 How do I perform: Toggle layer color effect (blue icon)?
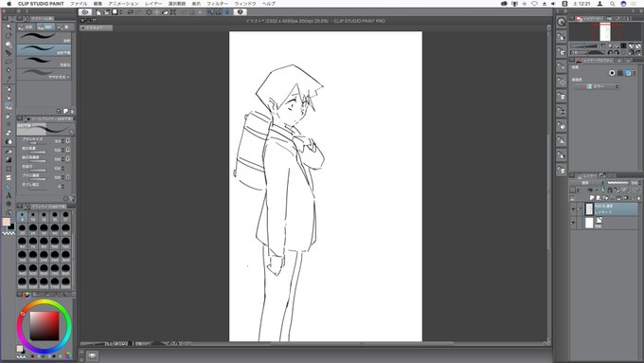(x=628, y=73)
